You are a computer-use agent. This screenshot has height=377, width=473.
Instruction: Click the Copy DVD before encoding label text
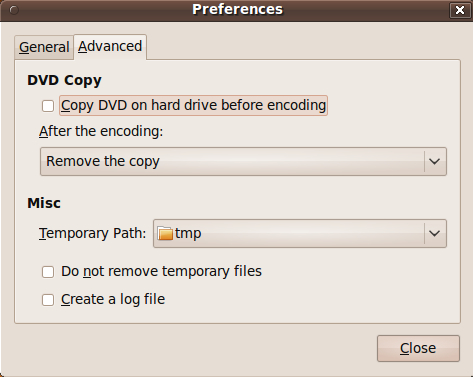(193, 106)
